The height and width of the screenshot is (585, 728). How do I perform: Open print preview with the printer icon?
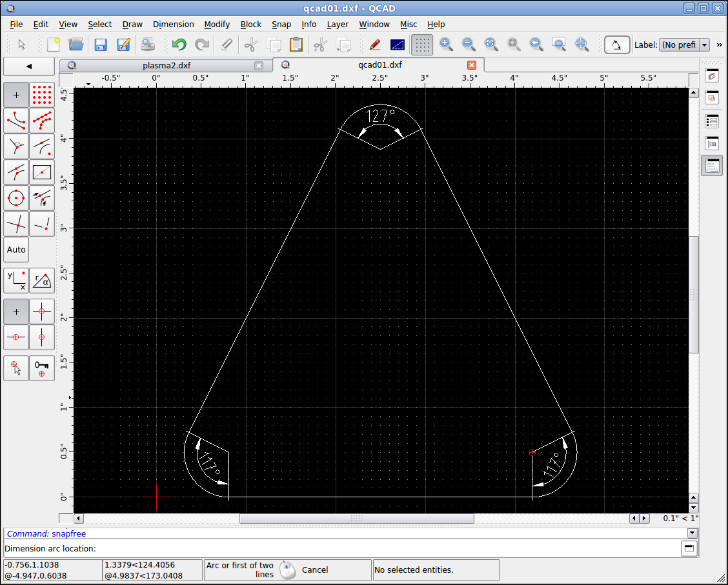click(x=148, y=45)
